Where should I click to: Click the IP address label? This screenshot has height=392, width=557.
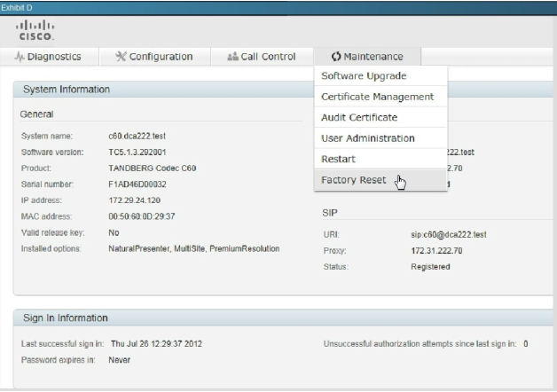(x=41, y=200)
